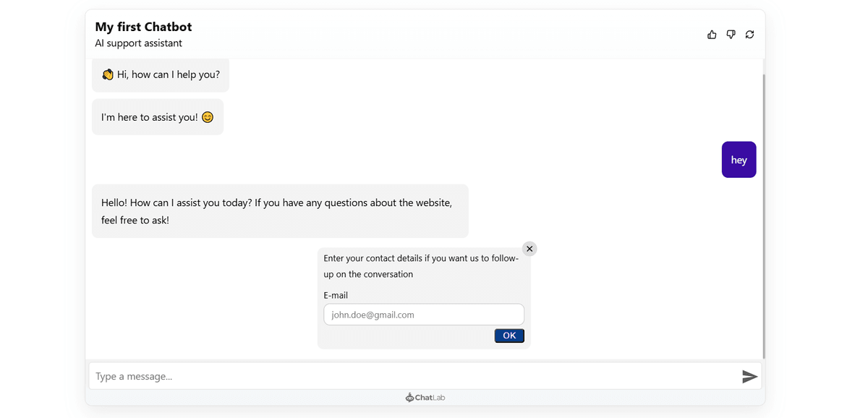This screenshot has width=868, height=418.
Task: Submit your email with the OK button
Action: [509, 335]
